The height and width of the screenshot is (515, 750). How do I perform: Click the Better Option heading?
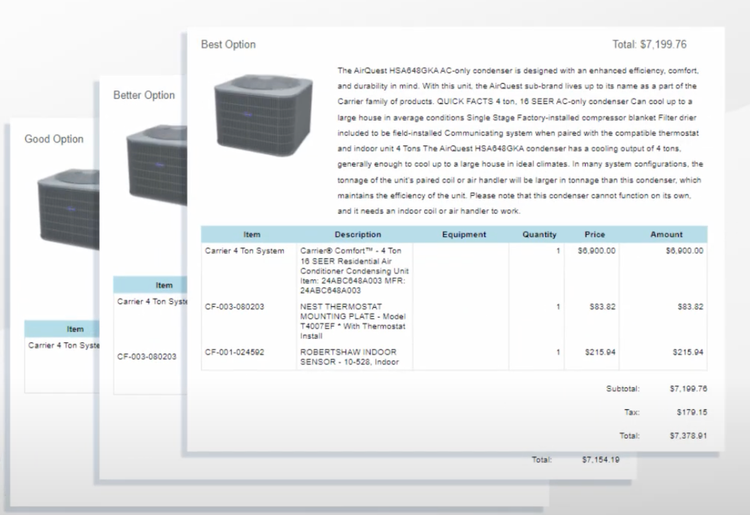(x=143, y=95)
